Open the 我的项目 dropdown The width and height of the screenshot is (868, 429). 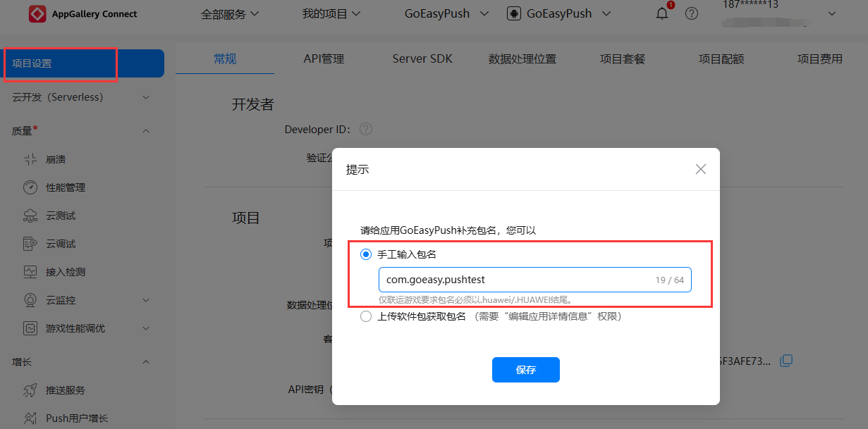click(332, 13)
